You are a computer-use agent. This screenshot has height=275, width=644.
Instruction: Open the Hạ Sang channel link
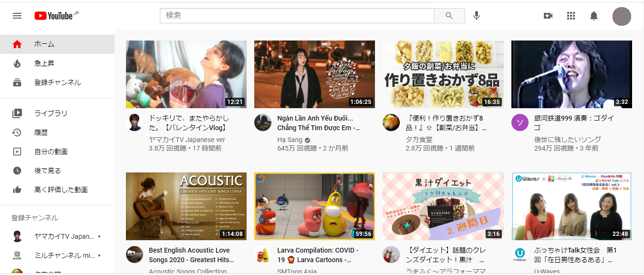(290, 140)
